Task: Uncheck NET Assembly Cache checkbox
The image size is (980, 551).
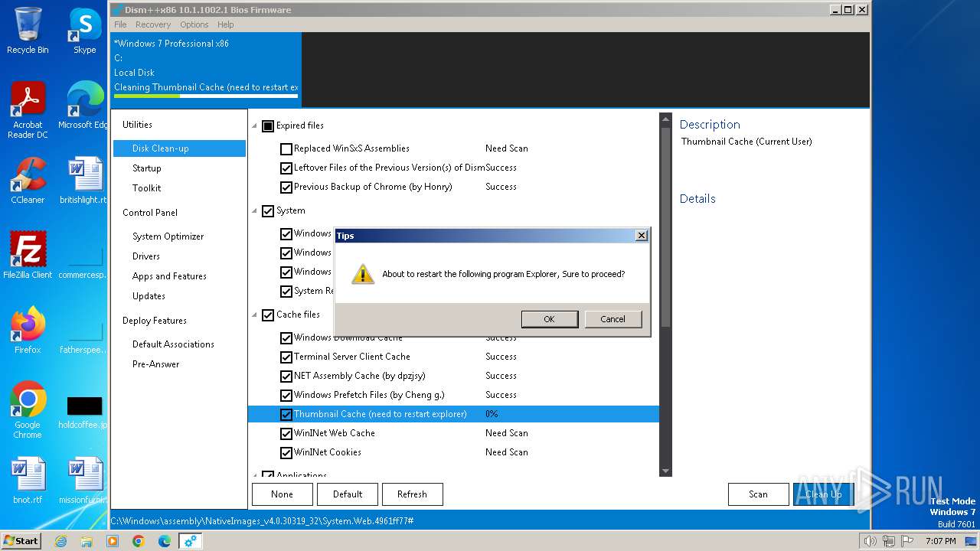Action: 286,377
